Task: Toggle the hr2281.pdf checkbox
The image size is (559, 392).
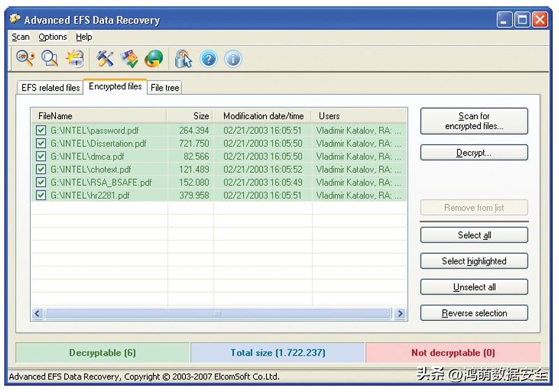Action: 40,195
